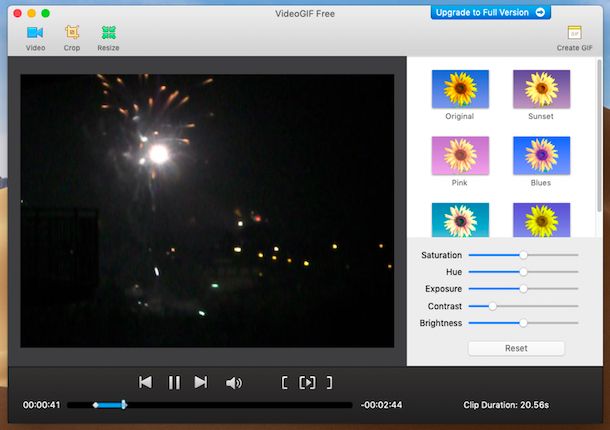Skip to the next frame
This screenshot has width=610, height=430.
(x=201, y=382)
